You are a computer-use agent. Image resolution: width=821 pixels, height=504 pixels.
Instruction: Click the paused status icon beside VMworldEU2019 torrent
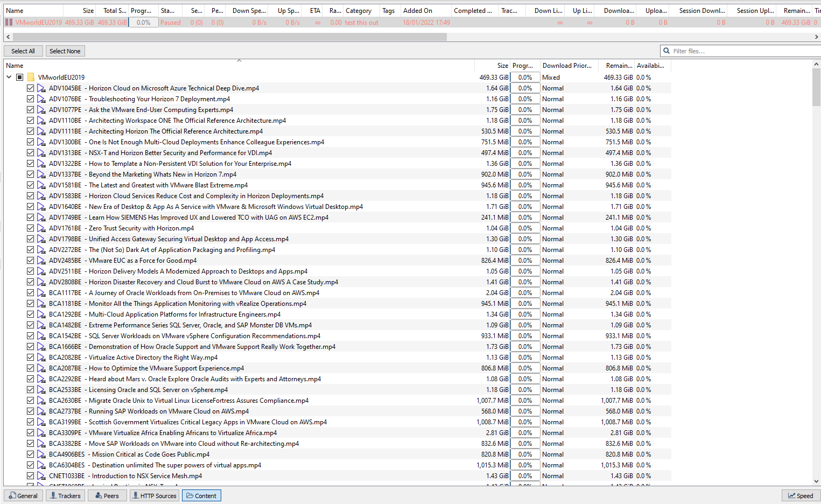[x=8, y=22]
